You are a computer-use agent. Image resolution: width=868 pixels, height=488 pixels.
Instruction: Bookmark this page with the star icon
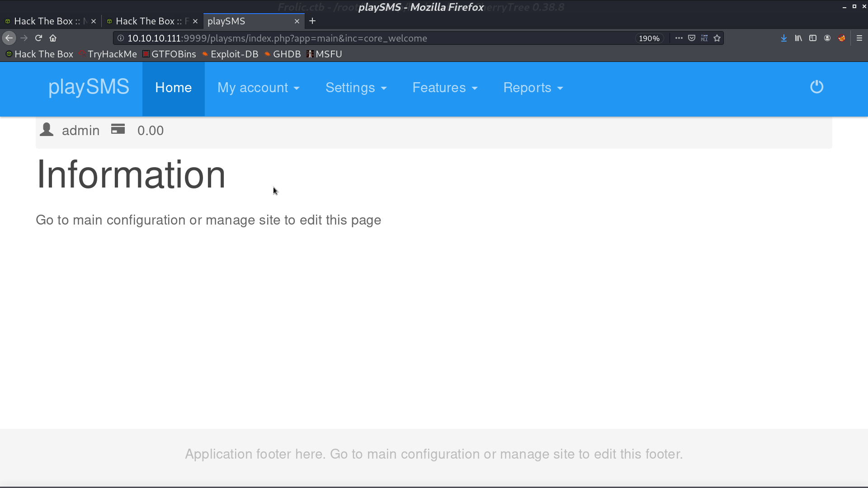click(717, 38)
